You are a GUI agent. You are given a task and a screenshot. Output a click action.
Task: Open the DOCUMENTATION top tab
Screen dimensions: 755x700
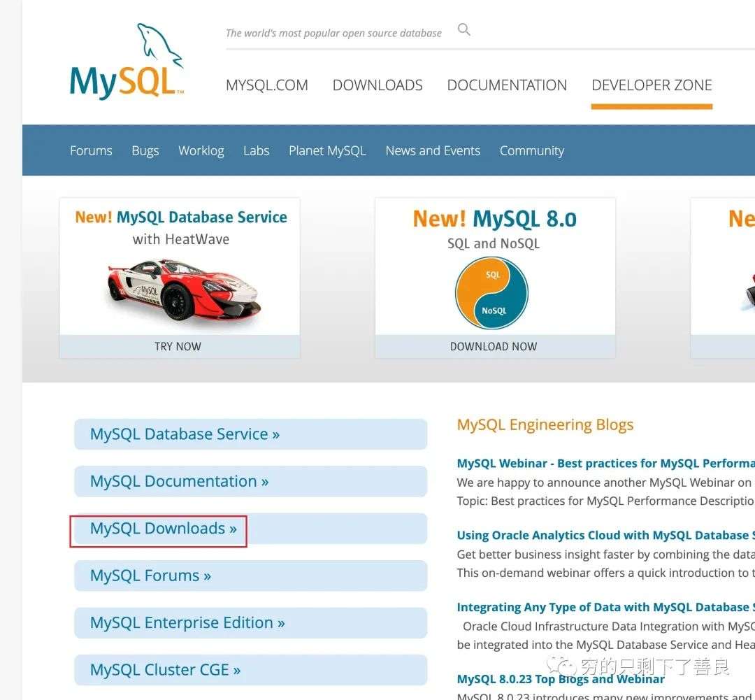pos(507,85)
